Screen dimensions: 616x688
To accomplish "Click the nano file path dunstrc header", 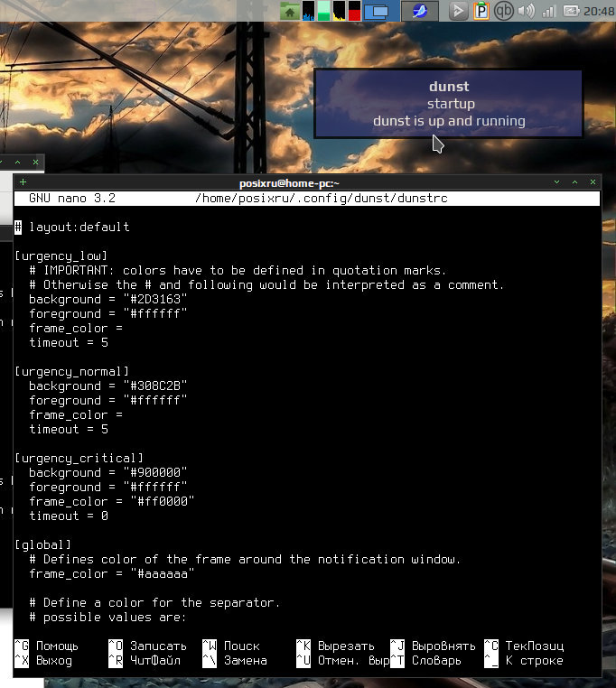I will click(322, 199).
